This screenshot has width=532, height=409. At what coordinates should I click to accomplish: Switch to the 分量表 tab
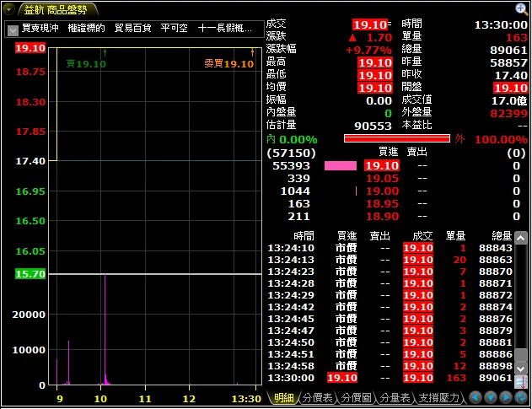(x=395, y=398)
